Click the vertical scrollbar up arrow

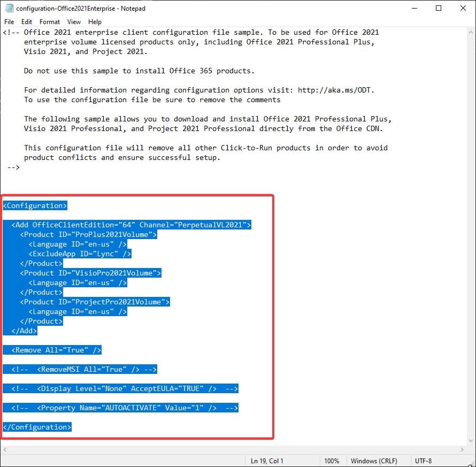[x=471, y=32]
